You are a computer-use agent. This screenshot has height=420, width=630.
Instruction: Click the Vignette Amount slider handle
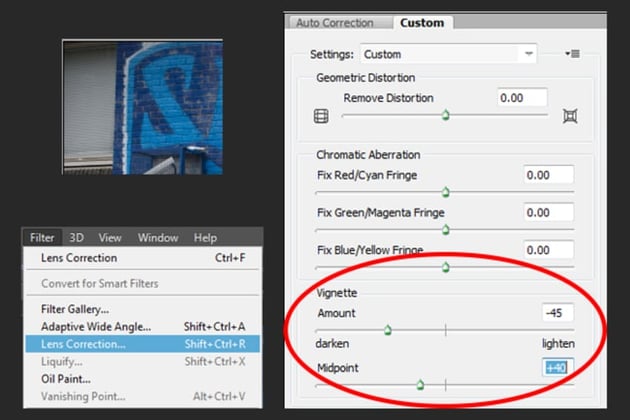(388, 330)
